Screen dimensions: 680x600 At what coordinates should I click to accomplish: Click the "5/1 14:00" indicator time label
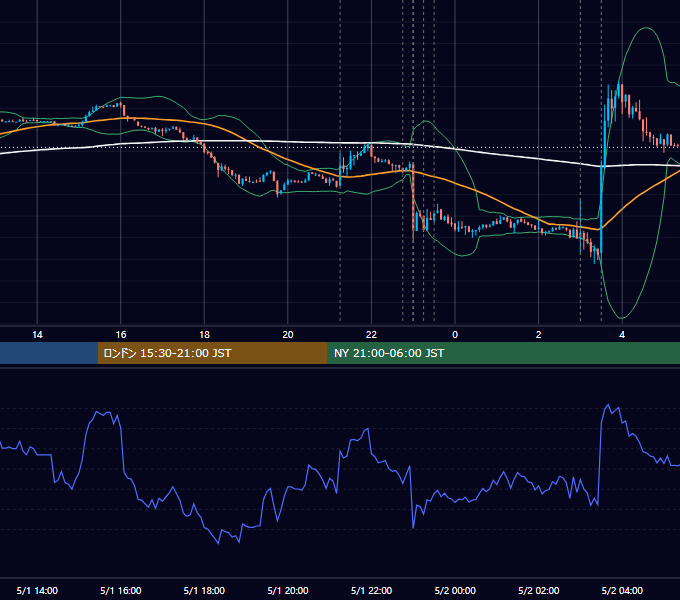coord(37,590)
